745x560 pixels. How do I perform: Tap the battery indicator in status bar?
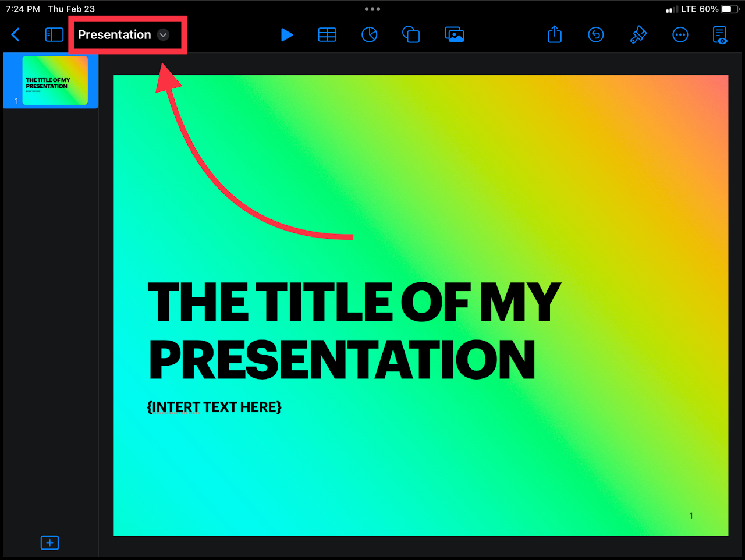[x=730, y=9]
